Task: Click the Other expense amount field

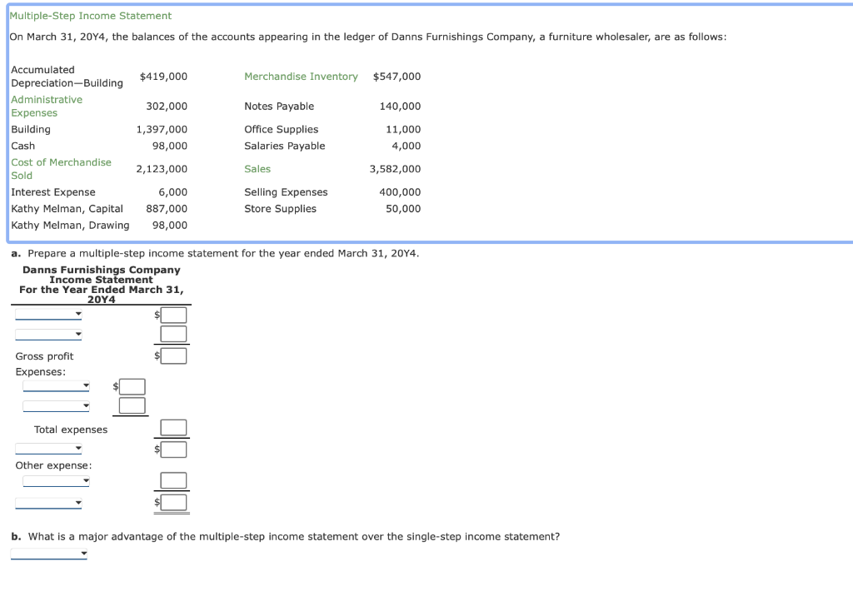Action: [x=173, y=480]
